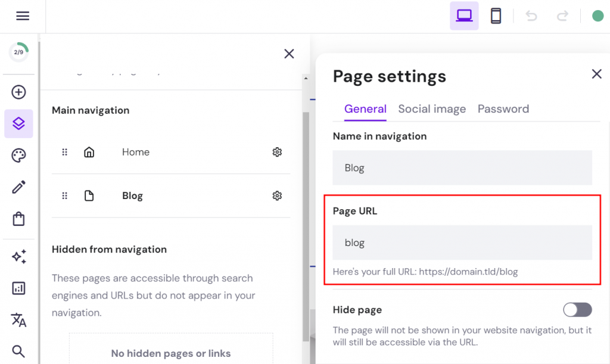The width and height of the screenshot is (610, 364).
Task: Switch to the Password tab
Action: click(x=503, y=109)
